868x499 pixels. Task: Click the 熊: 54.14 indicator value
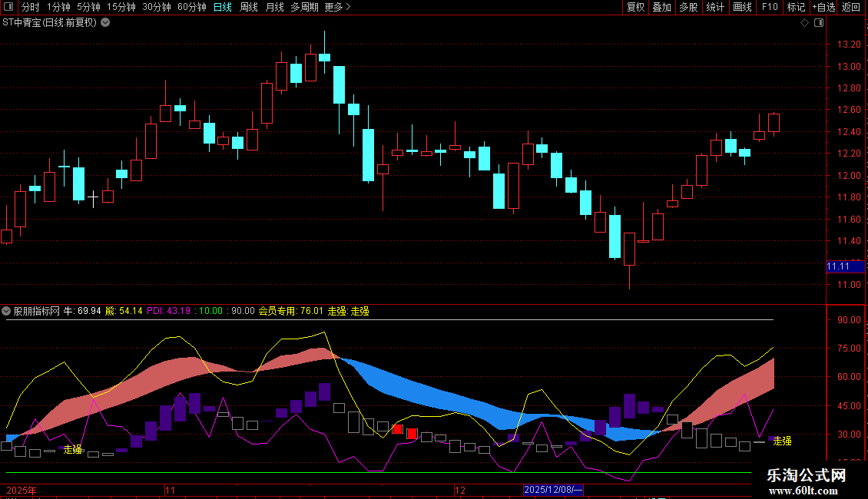click(124, 311)
